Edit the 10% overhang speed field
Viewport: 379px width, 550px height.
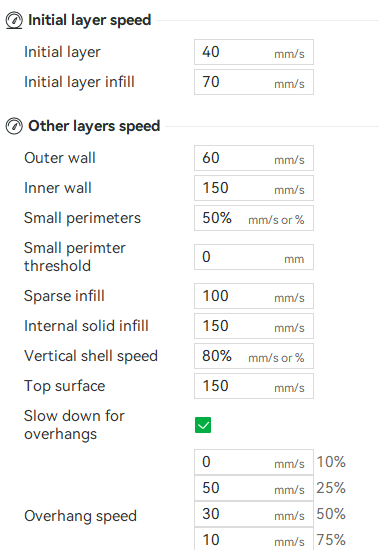click(x=254, y=462)
